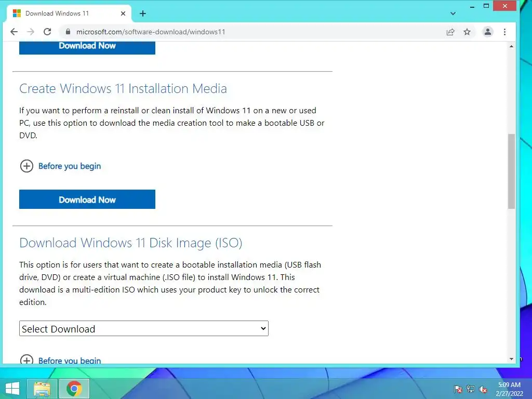Minimize the Chrome window

pyautogui.click(x=472, y=6)
